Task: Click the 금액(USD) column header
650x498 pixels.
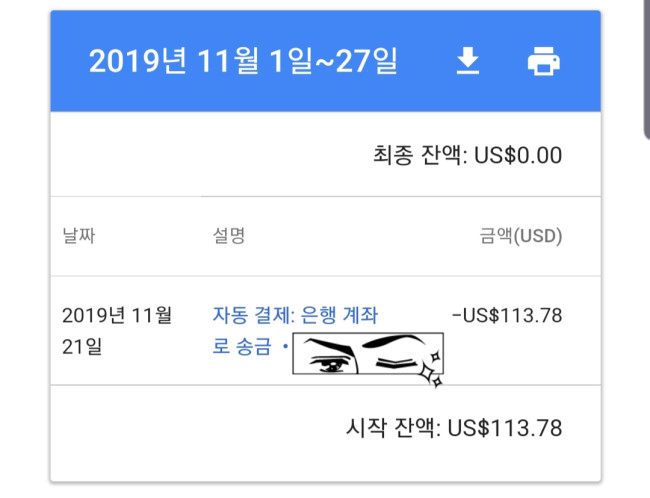Action: [521, 236]
